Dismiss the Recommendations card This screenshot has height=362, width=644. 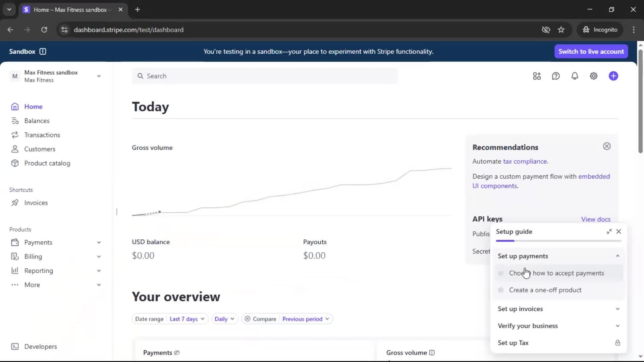point(606,146)
